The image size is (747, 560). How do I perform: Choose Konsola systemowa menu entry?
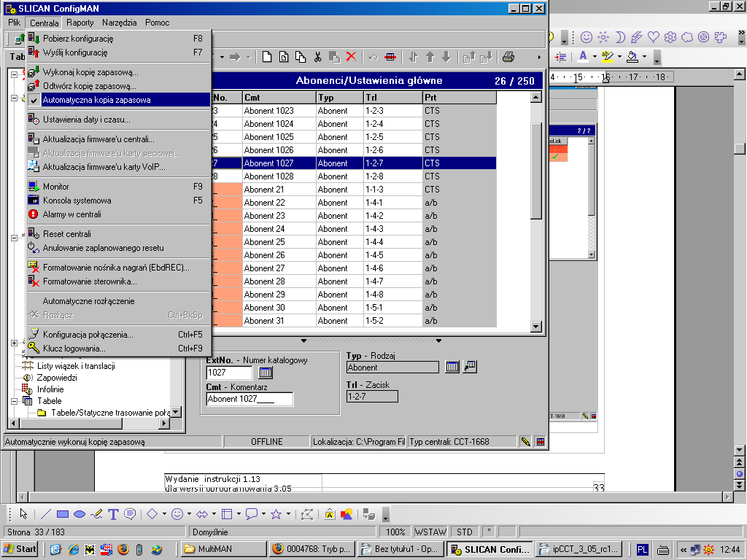[x=119, y=201]
